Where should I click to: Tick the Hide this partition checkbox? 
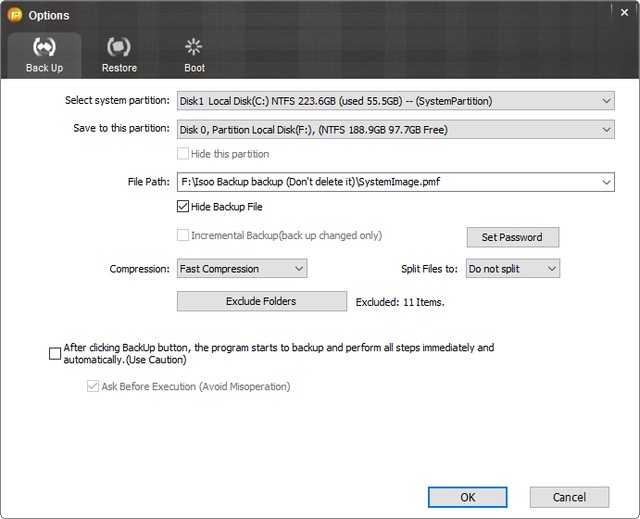183,154
